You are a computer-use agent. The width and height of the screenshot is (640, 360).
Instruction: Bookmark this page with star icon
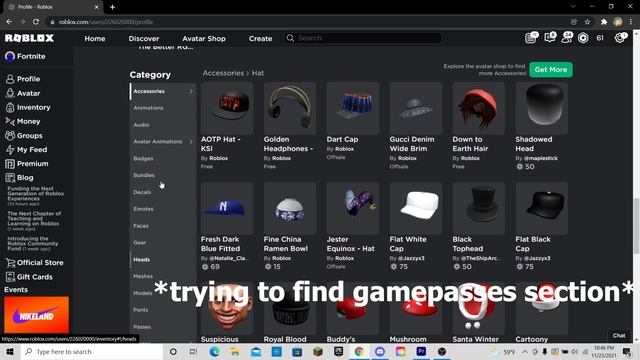587,22
